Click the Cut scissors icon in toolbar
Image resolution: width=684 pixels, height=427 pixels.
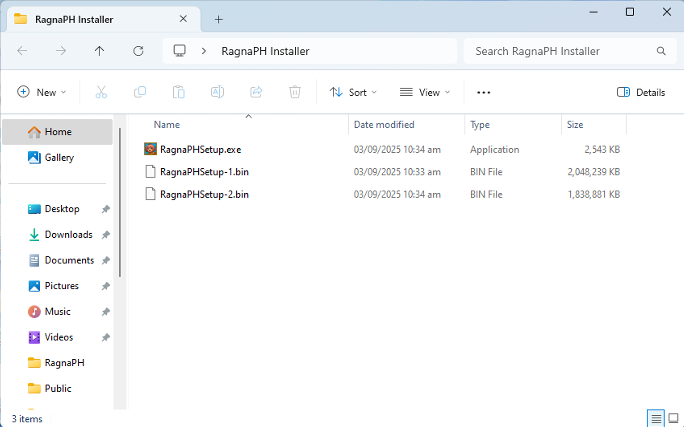(x=101, y=92)
